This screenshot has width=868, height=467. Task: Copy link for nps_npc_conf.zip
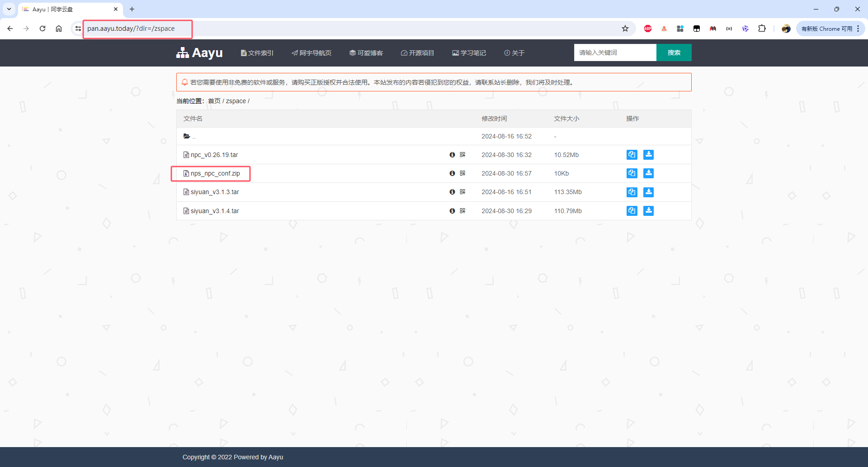point(632,173)
